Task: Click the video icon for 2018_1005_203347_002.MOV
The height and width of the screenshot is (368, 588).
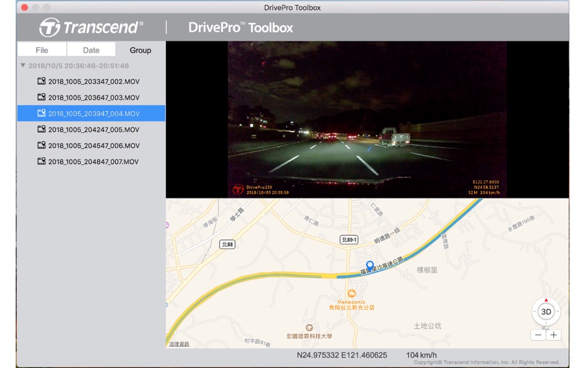Action: 41,81
